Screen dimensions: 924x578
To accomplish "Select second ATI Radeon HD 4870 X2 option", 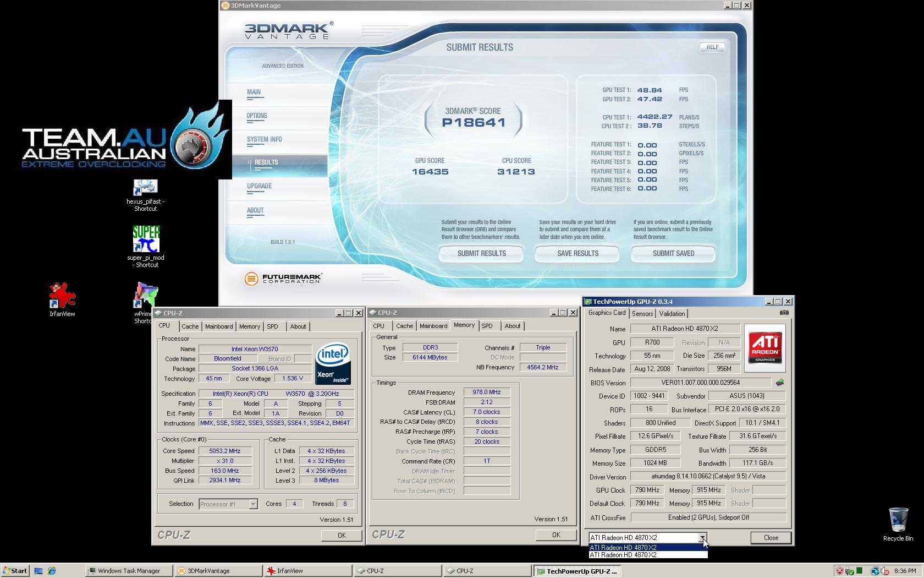I will [x=648, y=555].
